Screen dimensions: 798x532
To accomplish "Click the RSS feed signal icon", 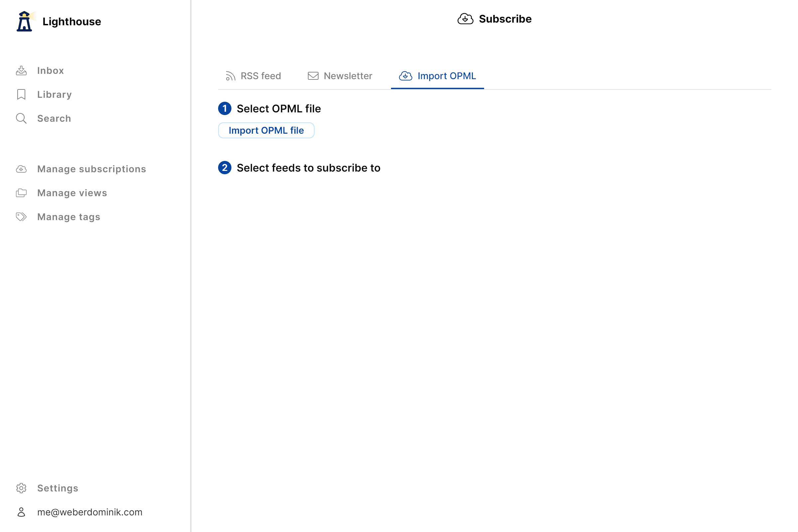I will (x=230, y=76).
